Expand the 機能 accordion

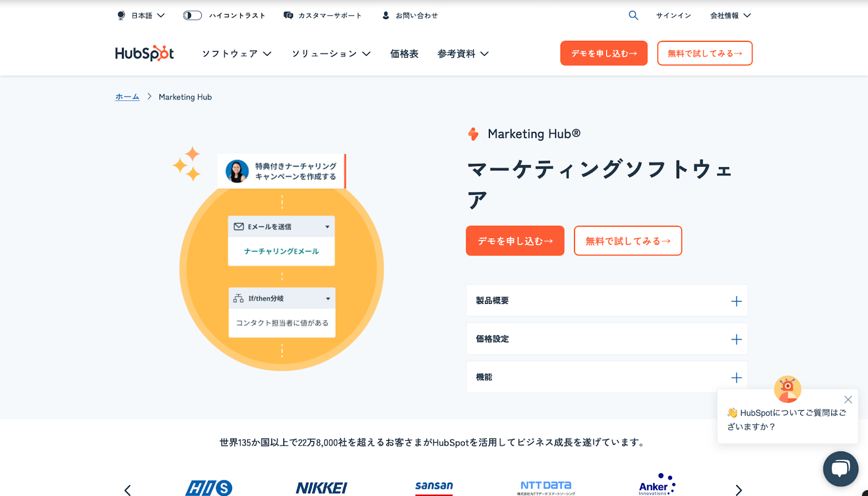607,377
